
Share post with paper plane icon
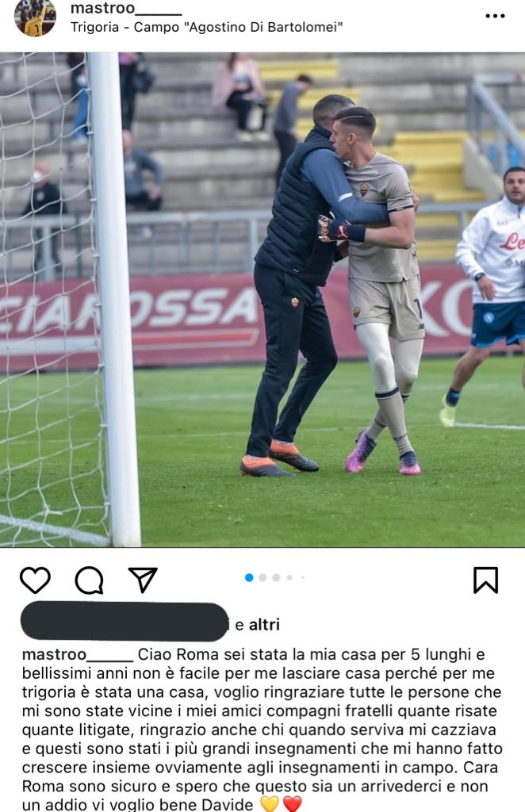click(143, 580)
